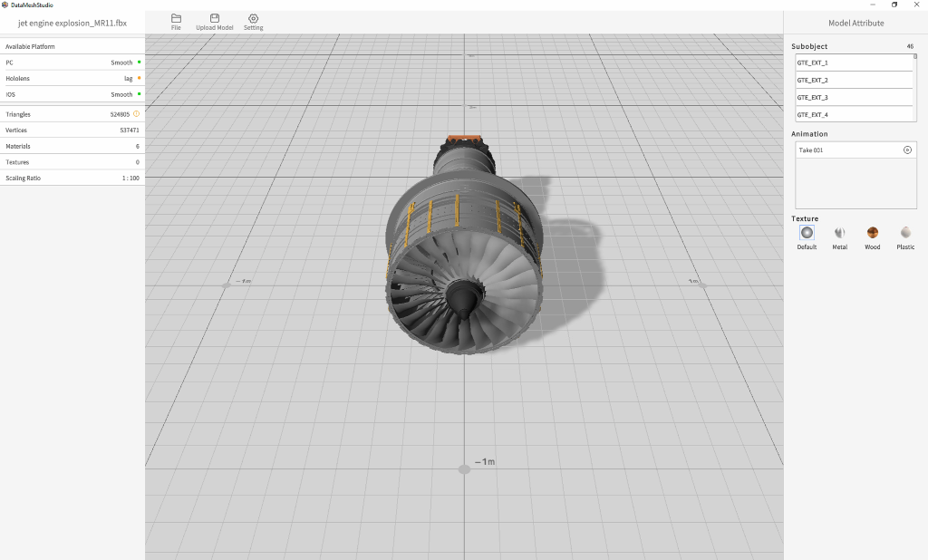Minimize the DataMeshStudio window
Image resolution: width=928 pixels, height=560 pixels.
(873, 5)
